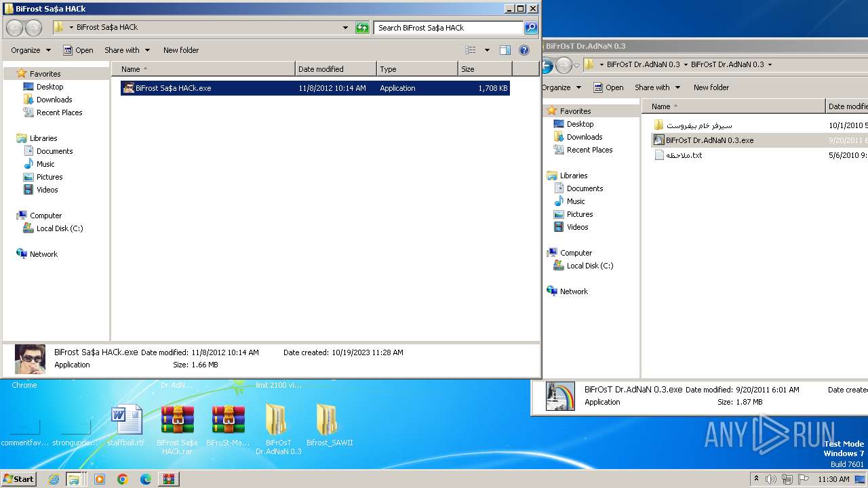
Task: Open Share with menu in front window
Action: point(127,50)
